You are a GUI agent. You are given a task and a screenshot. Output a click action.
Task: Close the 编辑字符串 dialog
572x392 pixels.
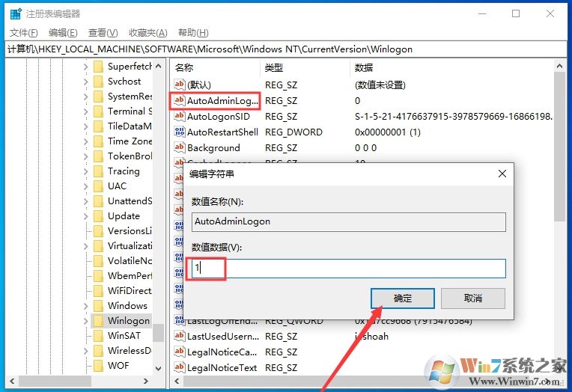tap(502, 174)
